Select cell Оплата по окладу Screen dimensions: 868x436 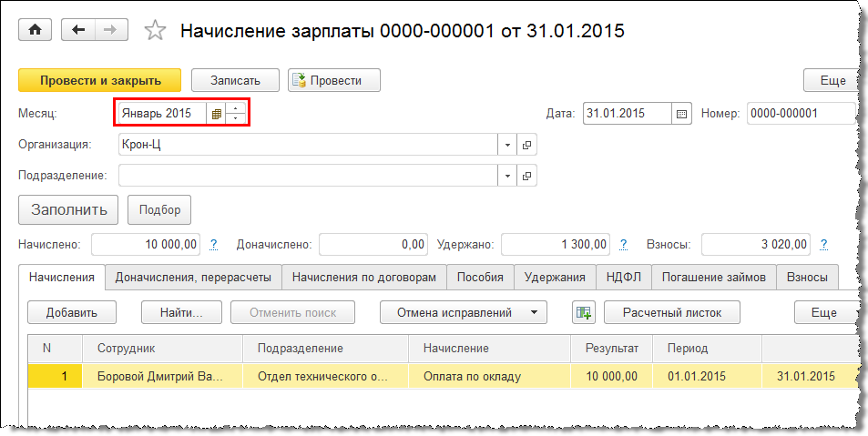[489, 376]
